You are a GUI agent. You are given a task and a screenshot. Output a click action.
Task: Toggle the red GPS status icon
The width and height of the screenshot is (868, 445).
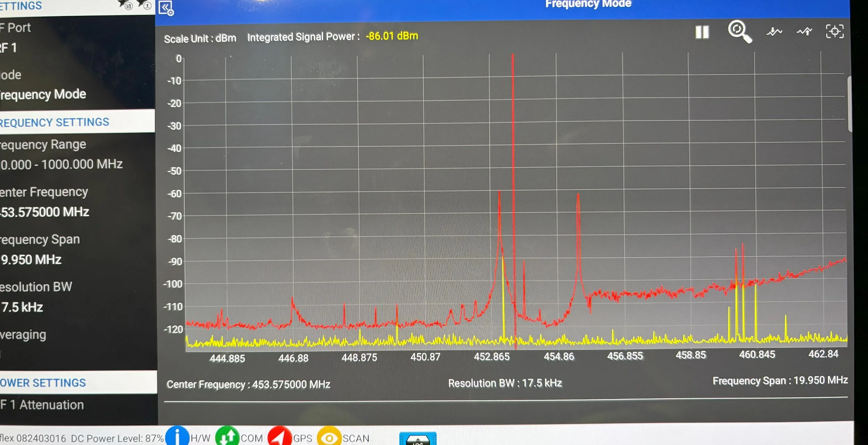click(279, 437)
